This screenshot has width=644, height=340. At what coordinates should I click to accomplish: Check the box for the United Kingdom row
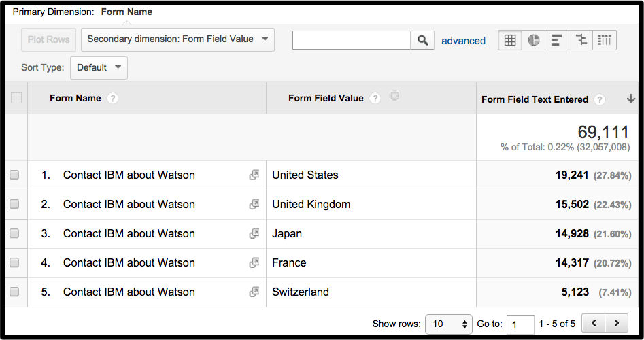[14, 204]
